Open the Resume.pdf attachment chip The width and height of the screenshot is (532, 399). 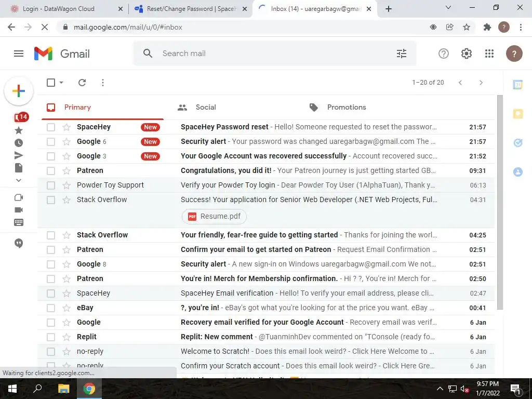point(215,217)
